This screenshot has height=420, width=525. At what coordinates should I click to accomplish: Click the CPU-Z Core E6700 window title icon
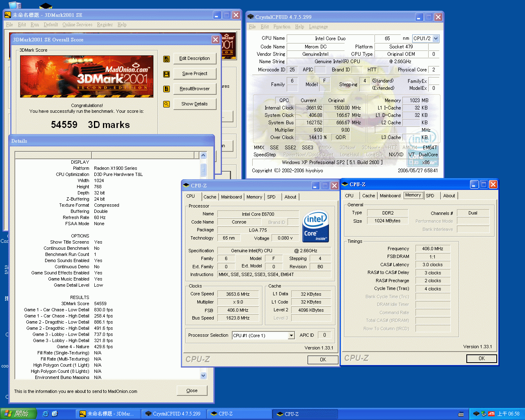click(186, 186)
